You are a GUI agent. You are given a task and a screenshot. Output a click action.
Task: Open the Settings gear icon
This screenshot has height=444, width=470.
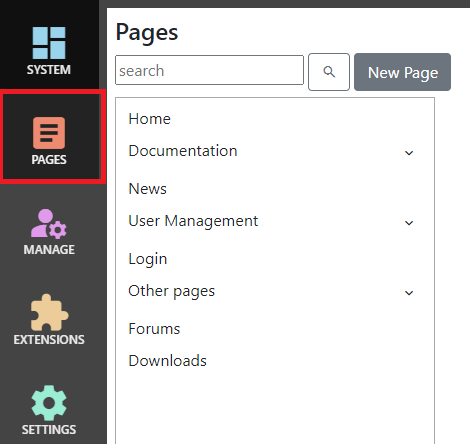(49, 403)
